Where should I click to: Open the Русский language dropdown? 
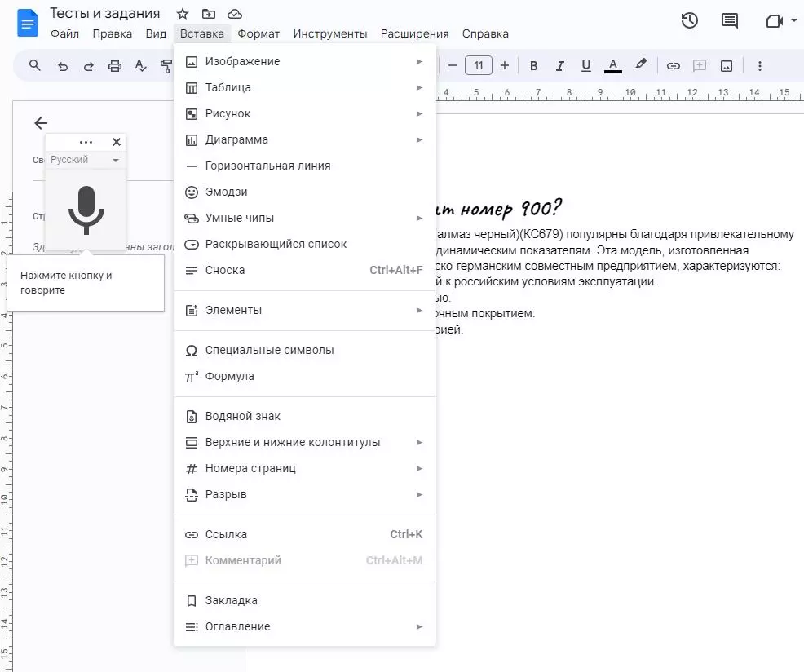click(x=85, y=160)
